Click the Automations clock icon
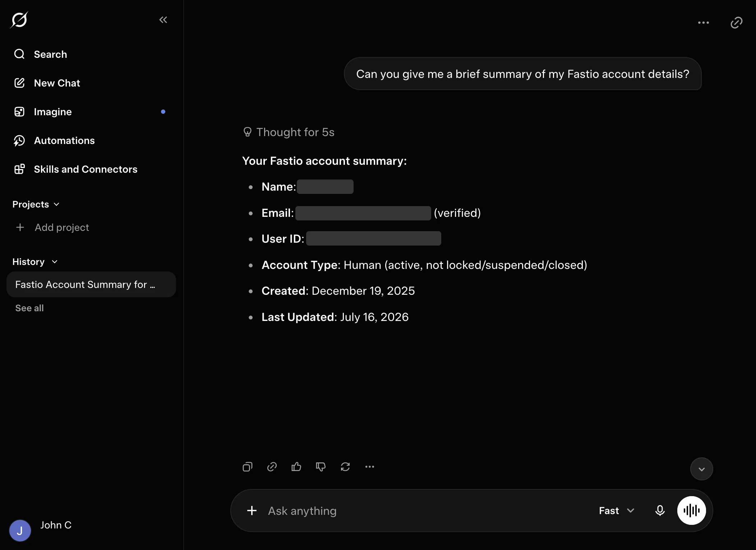The image size is (756, 550). tap(19, 140)
